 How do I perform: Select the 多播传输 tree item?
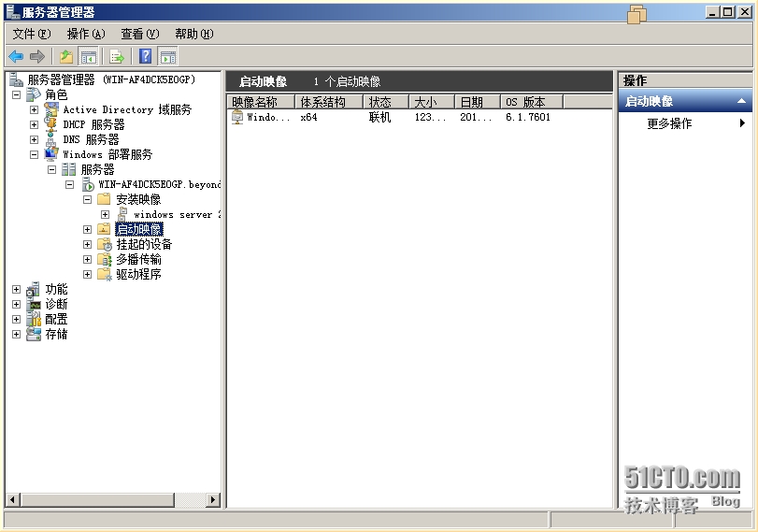(138, 259)
